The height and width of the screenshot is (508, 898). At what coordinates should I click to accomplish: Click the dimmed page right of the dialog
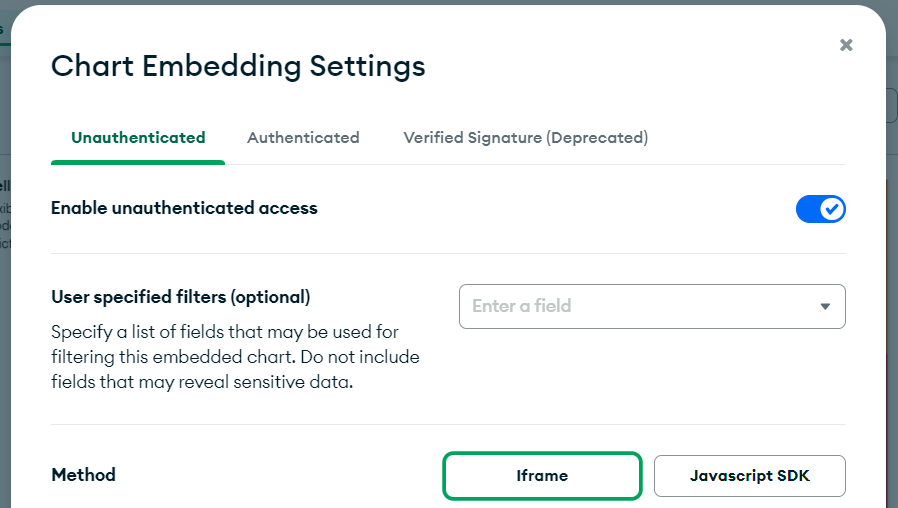point(892,300)
